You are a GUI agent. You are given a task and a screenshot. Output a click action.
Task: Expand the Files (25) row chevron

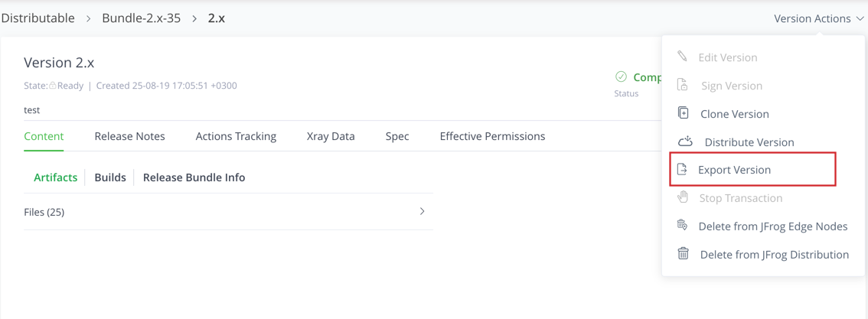pos(422,211)
